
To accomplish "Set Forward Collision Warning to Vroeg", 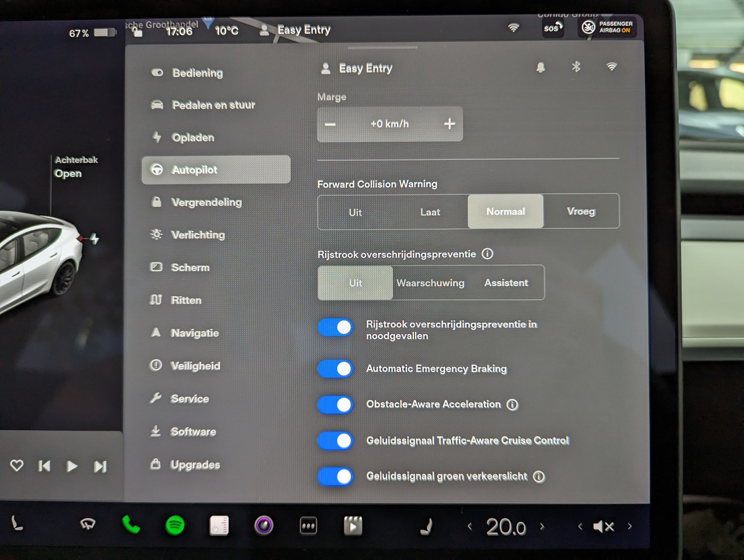I will pyautogui.click(x=580, y=211).
